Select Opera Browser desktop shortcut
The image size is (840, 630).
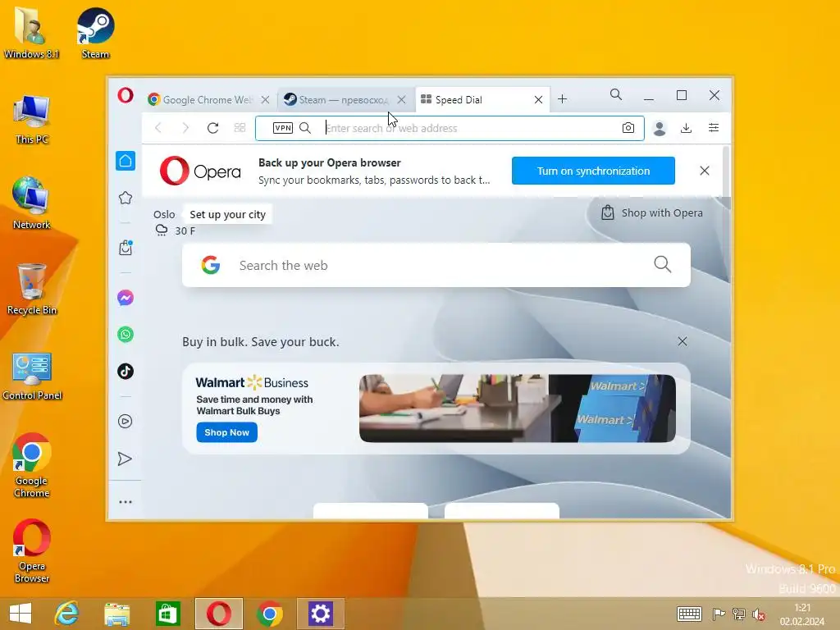pos(32,550)
